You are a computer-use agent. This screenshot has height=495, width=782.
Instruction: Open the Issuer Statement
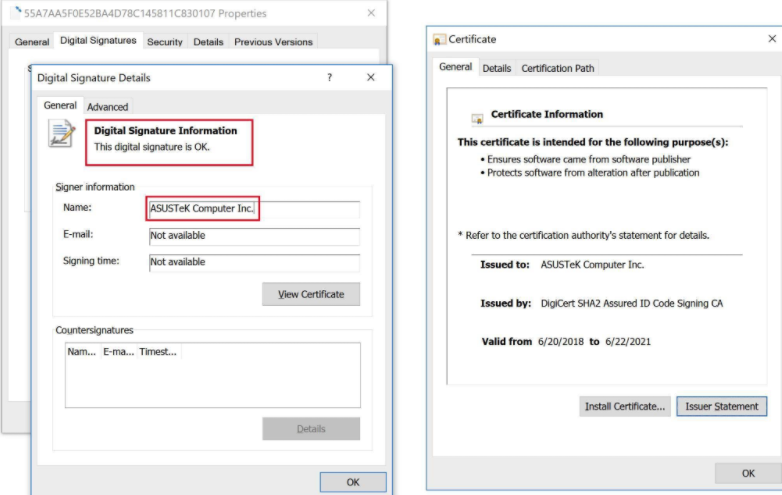[x=722, y=407]
